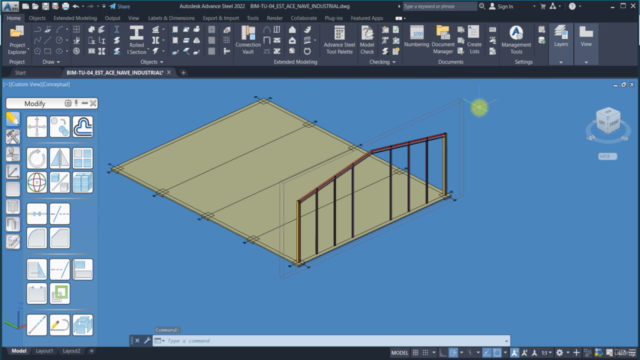
Task: Close the BIM-TU-04_EST_ACE_NAVE_INDUSTRIAL drawing tab
Action: (169, 72)
